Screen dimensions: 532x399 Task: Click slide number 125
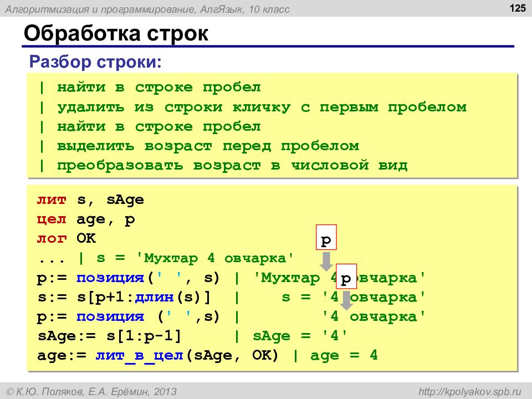[x=518, y=8]
